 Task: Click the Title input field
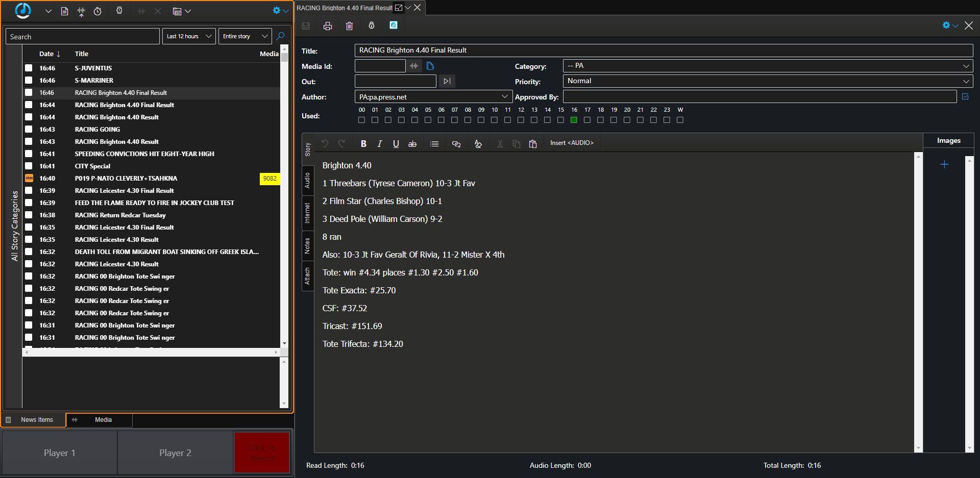pos(663,51)
